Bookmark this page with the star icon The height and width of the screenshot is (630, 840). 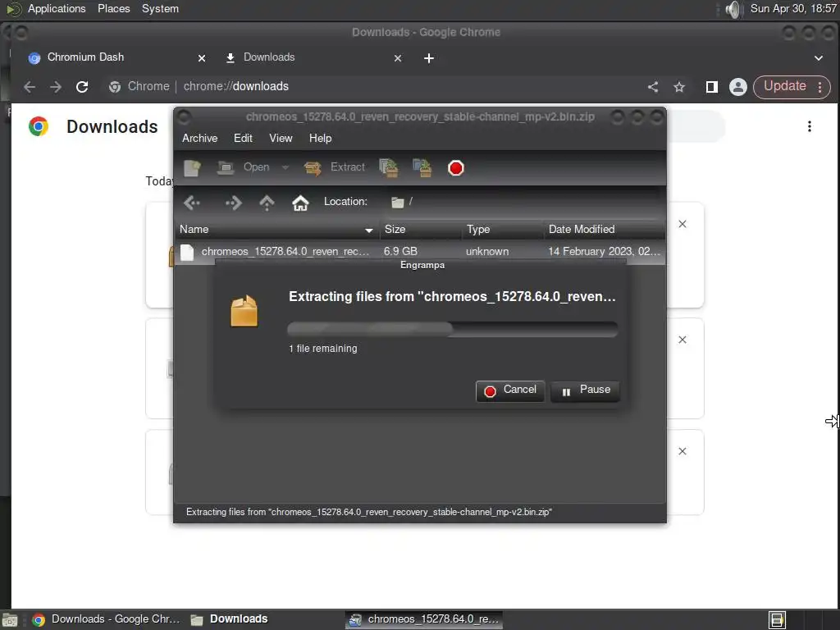click(x=679, y=87)
